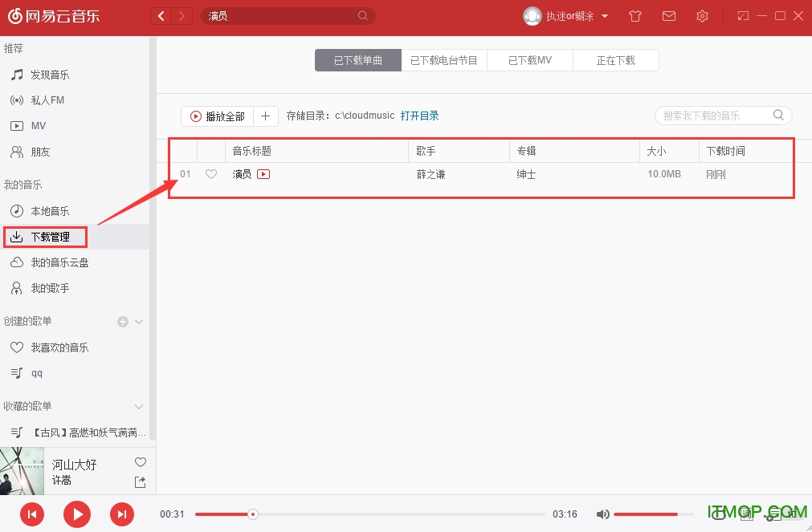The width and height of the screenshot is (812, 532).
Task: Open the theme skin shirt icon
Action: click(x=635, y=15)
